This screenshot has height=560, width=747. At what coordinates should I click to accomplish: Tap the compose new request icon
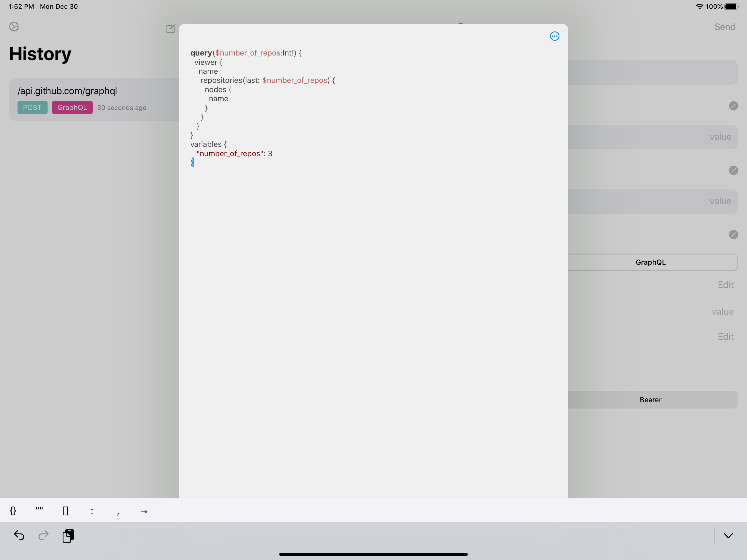171,29
